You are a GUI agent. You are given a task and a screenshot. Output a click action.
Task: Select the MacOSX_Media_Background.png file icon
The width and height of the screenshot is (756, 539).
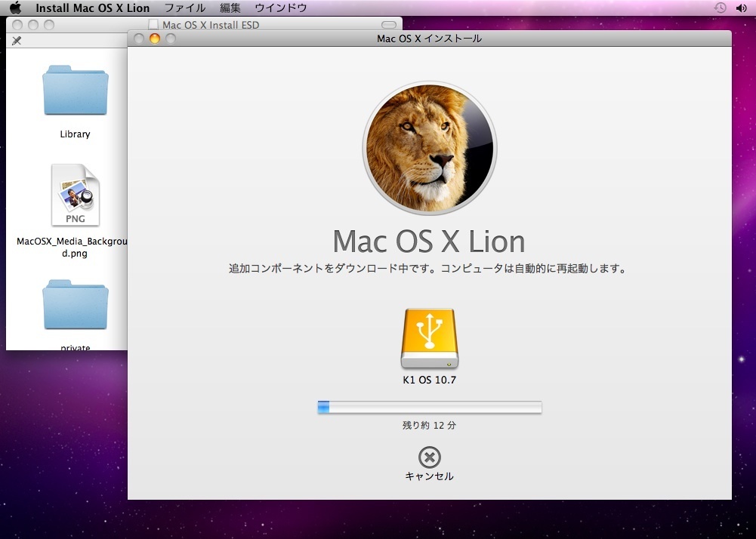pos(75,196)
